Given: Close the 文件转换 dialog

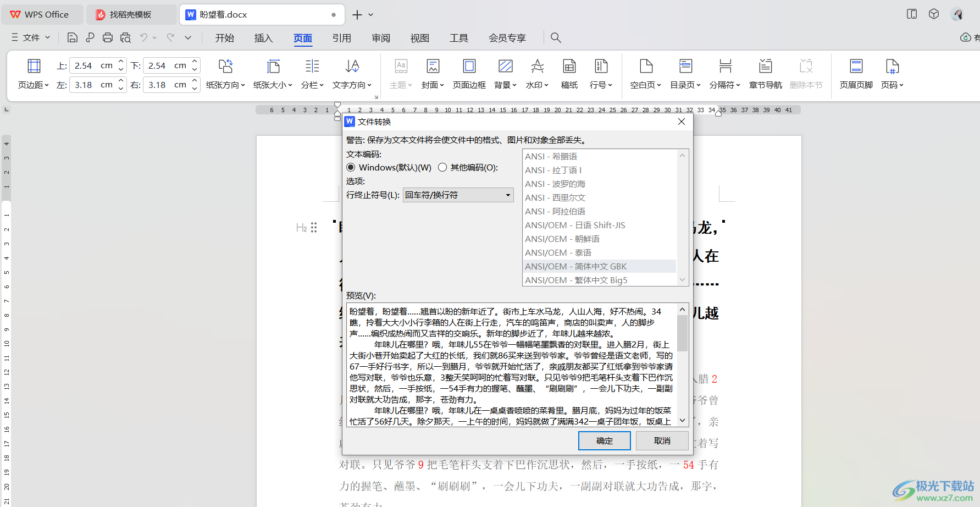Looking at the screenshot, I should pyautogui.click(x=682, y=122).
